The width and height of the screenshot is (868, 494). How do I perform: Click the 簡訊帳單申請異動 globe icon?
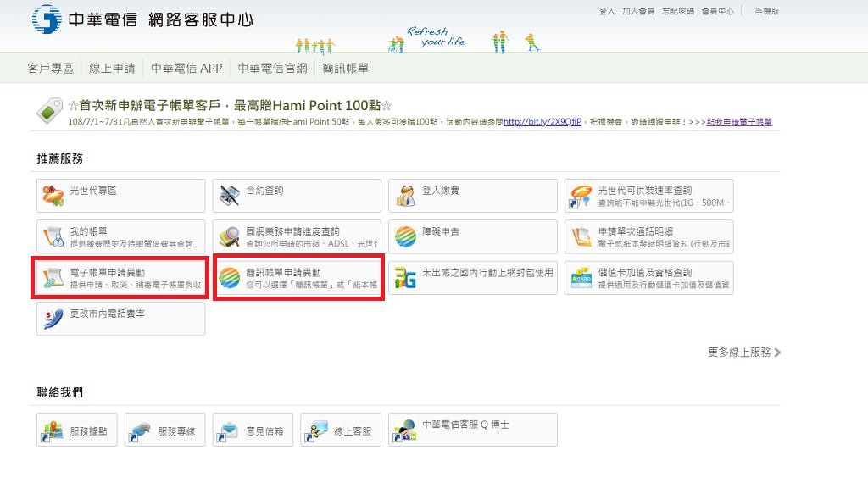click(x=229, y=278)
